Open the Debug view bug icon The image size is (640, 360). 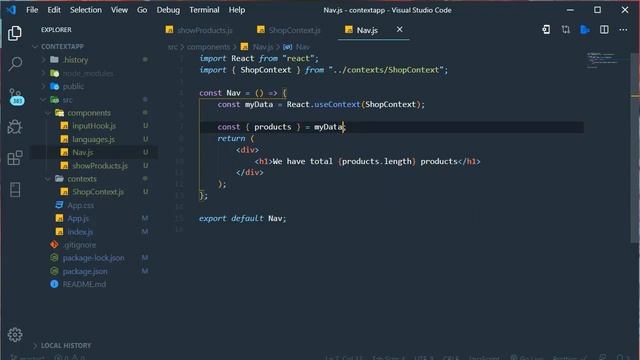tap(15, 127)
